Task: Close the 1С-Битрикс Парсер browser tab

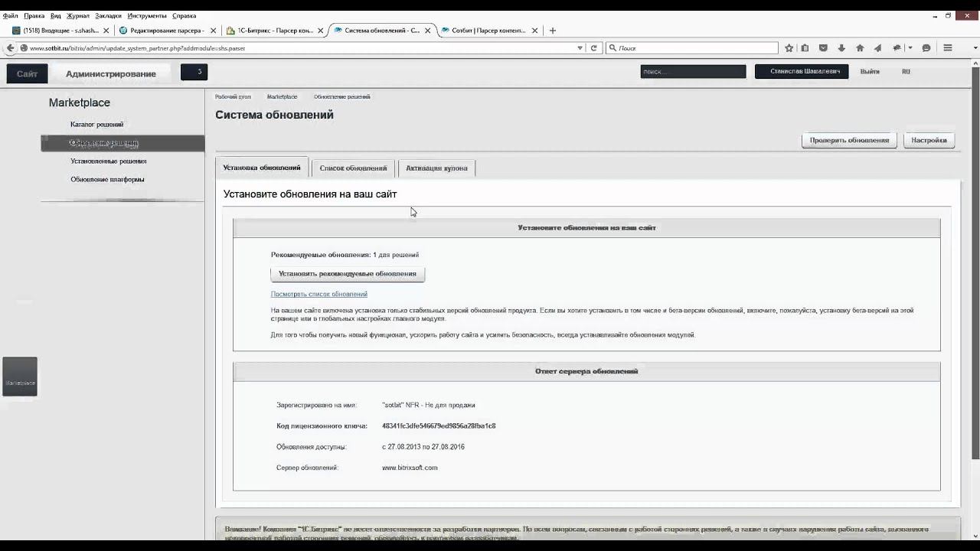Action: (321, 31)
